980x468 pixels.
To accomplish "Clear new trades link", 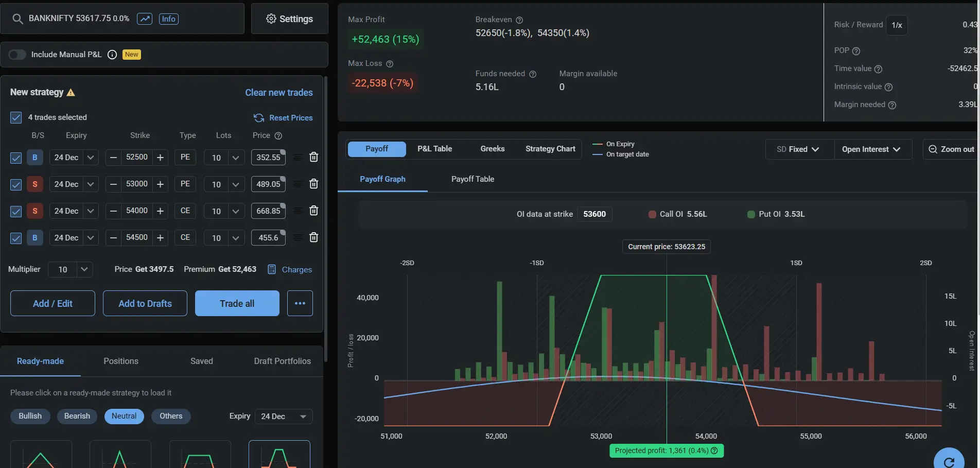I will click(279, 93).
